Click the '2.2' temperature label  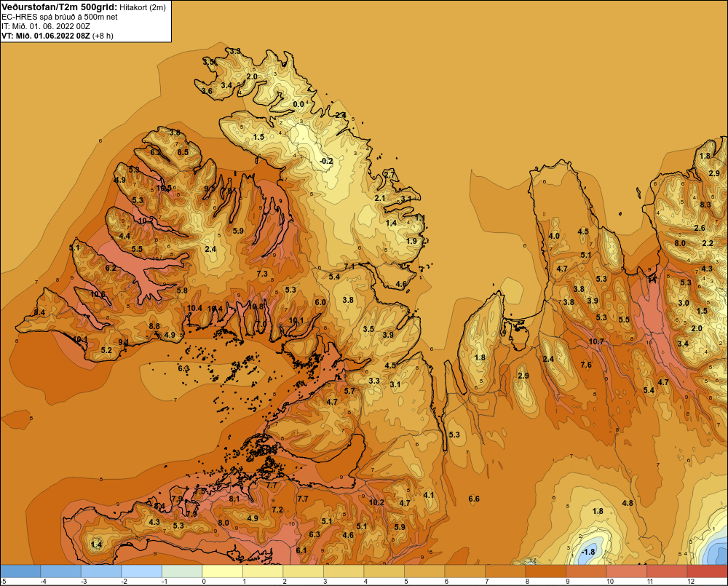(x=708, y=243)
